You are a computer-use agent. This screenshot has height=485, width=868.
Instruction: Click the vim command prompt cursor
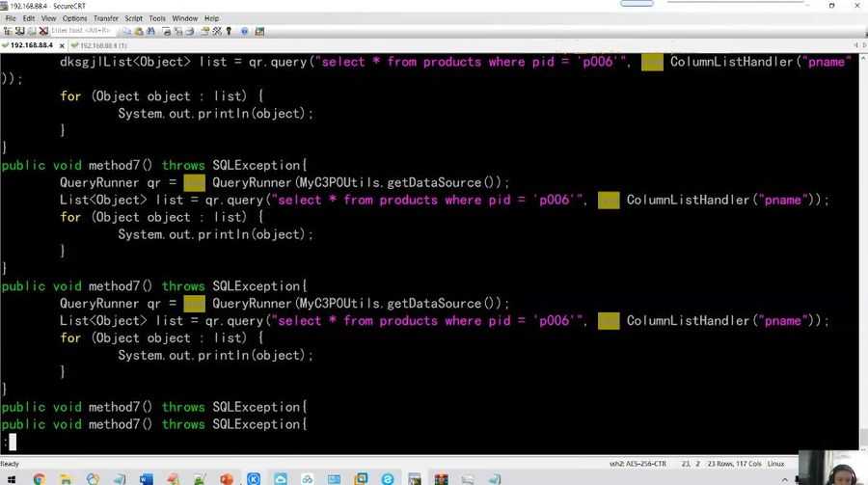13,442
